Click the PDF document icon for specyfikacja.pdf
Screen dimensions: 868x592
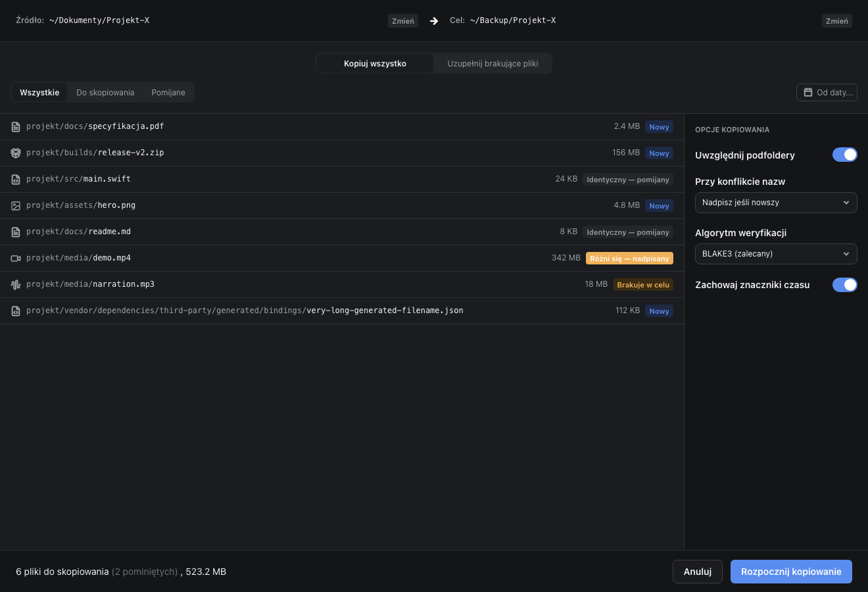tap(16, 127)
